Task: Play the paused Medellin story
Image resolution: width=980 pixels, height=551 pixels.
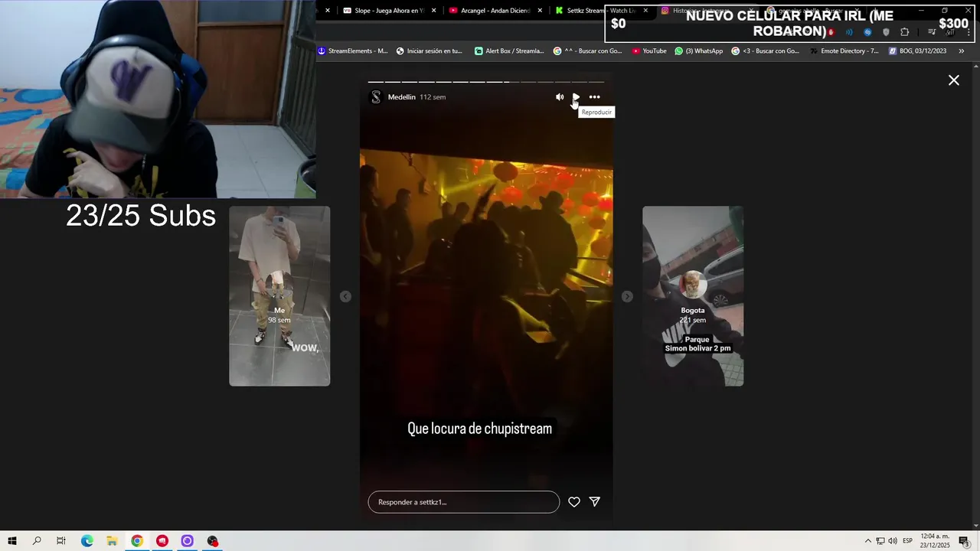Action: (x=576, y=97)
